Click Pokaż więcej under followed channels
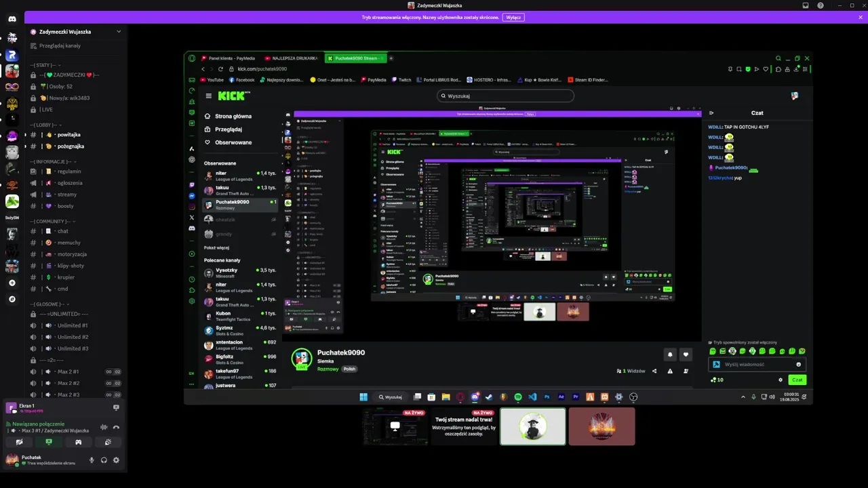Image resolution: width=868 pixels, height=488 pixels. [x=218, y=247]
